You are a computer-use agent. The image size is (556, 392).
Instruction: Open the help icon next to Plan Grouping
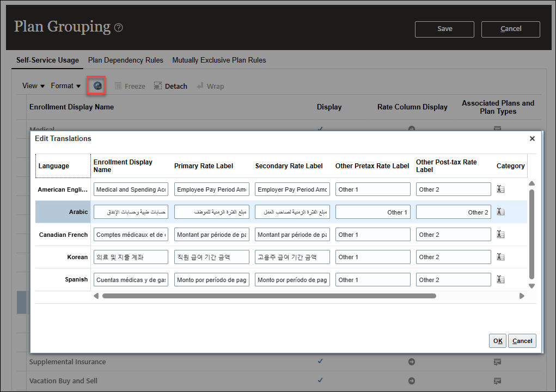(x=119, y=27)
